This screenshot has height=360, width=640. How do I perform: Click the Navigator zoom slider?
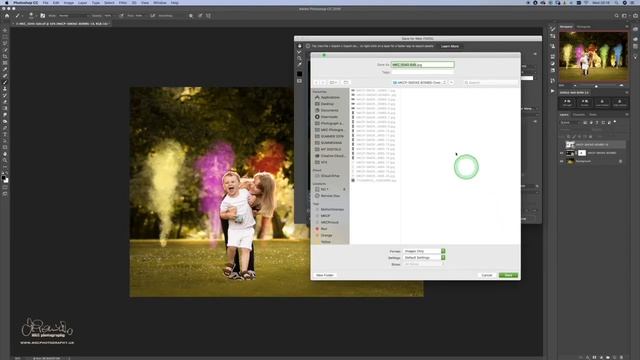pos(596,86)
